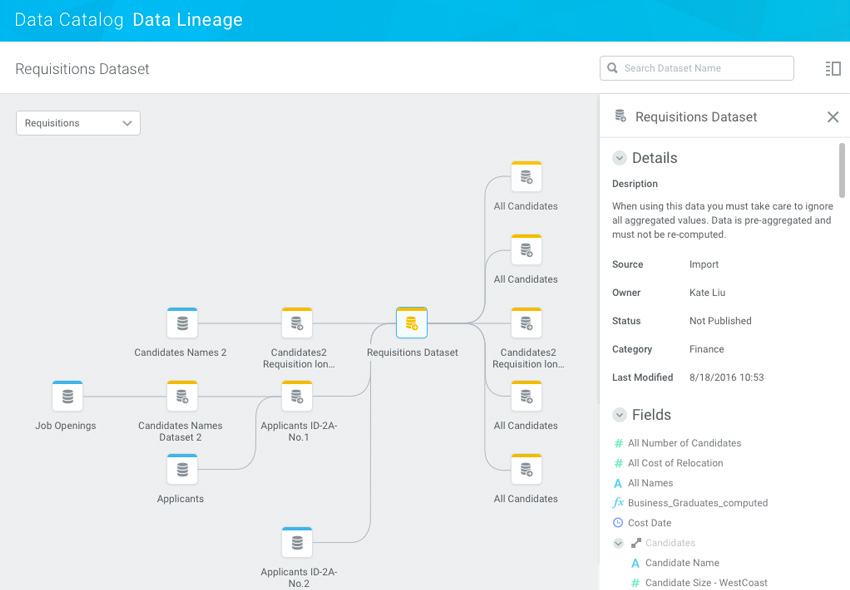Click the Job Openings dataset node icon
850x590 pixels.
click(67, 397)
